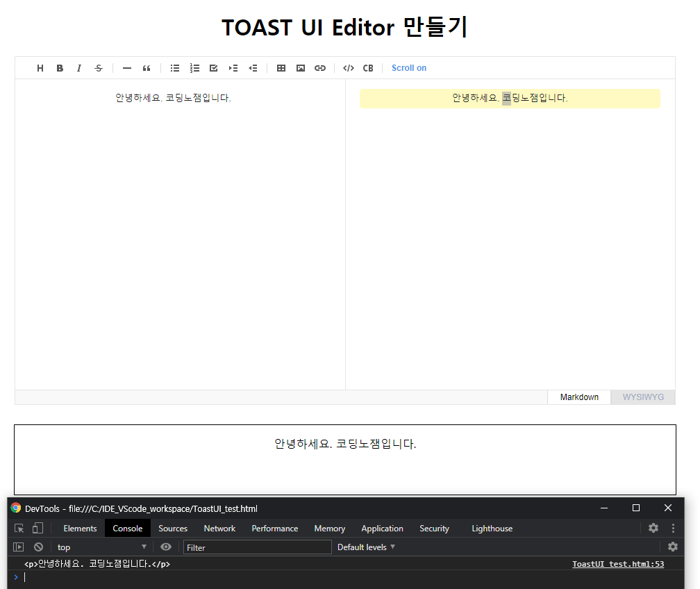This screenshot has width=700, height=589.
Task: Select the Console tab in DevTools
Action: 128,529
